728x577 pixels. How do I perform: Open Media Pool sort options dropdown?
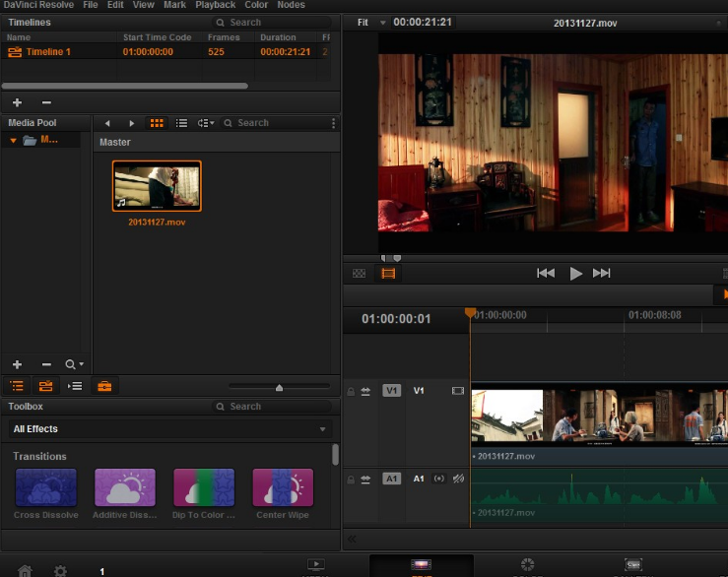[206, 123]
